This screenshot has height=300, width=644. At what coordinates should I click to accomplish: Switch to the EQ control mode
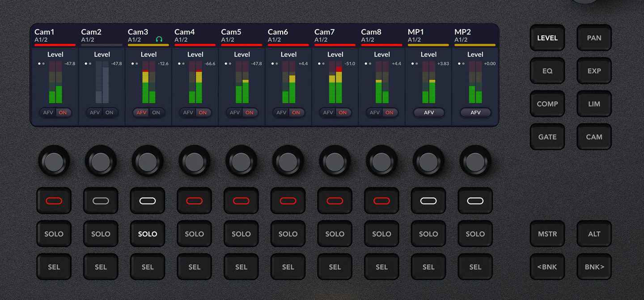(547, 71)
